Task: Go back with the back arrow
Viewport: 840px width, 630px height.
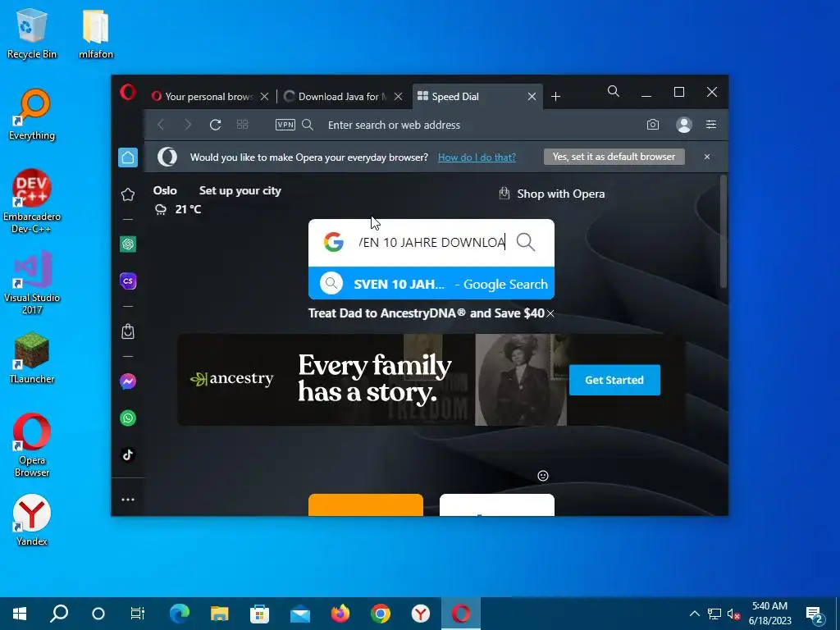Action: tap(161, 125)
